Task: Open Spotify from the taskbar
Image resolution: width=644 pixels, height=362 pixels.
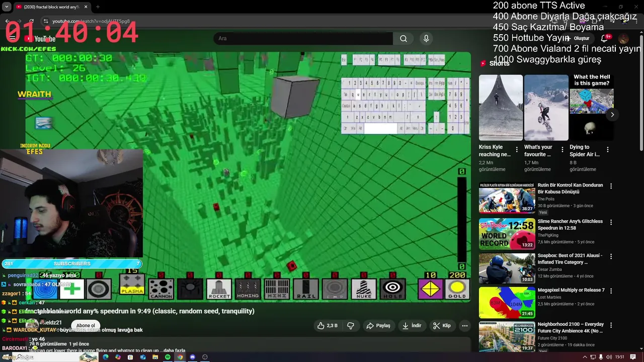Action: point(168,357)
